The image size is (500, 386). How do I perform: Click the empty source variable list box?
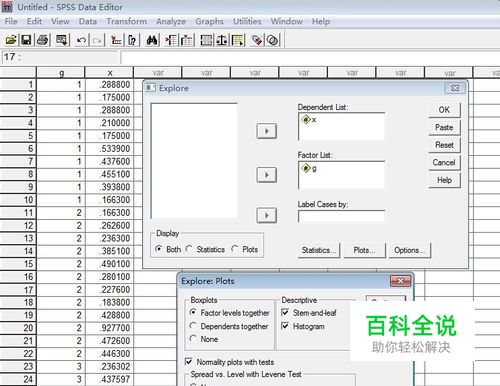194,161
